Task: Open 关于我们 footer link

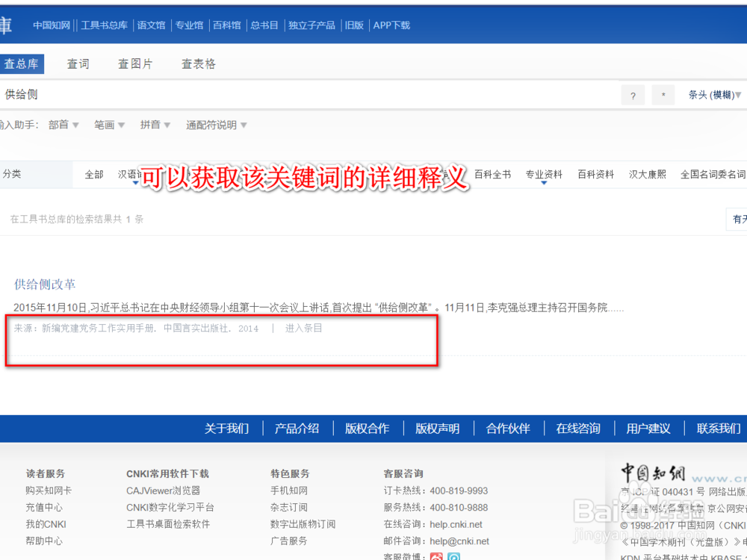Action: 226,429
